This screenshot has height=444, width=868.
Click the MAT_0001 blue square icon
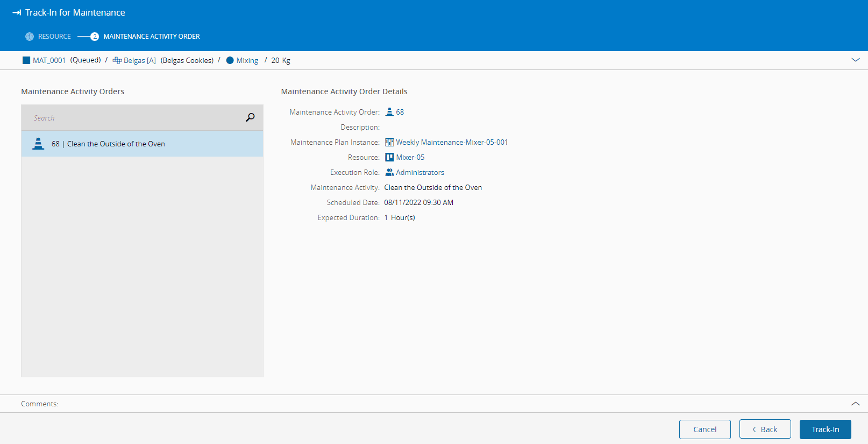(x=26, y=60)
